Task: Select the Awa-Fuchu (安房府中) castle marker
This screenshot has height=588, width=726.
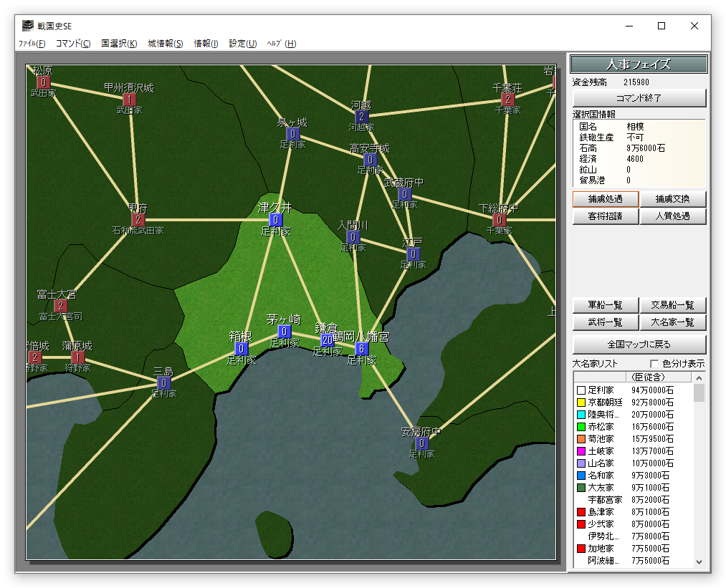Action: click(422, 444)
